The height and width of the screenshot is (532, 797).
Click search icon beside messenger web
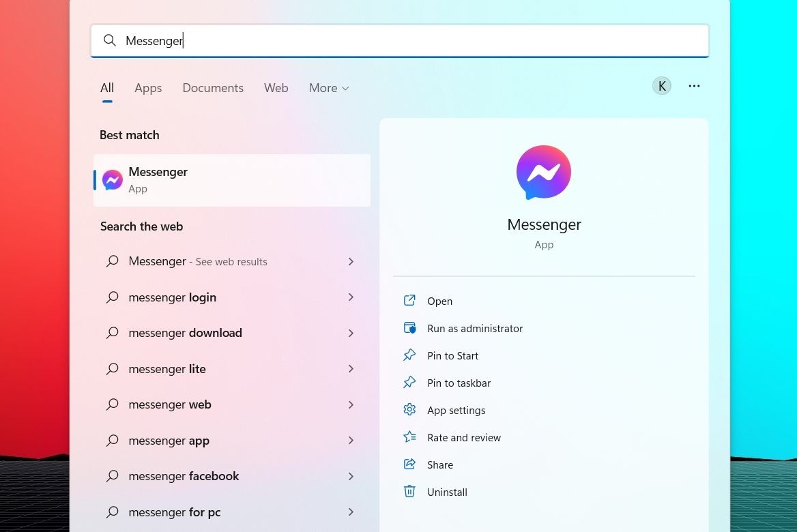[113, 404]
